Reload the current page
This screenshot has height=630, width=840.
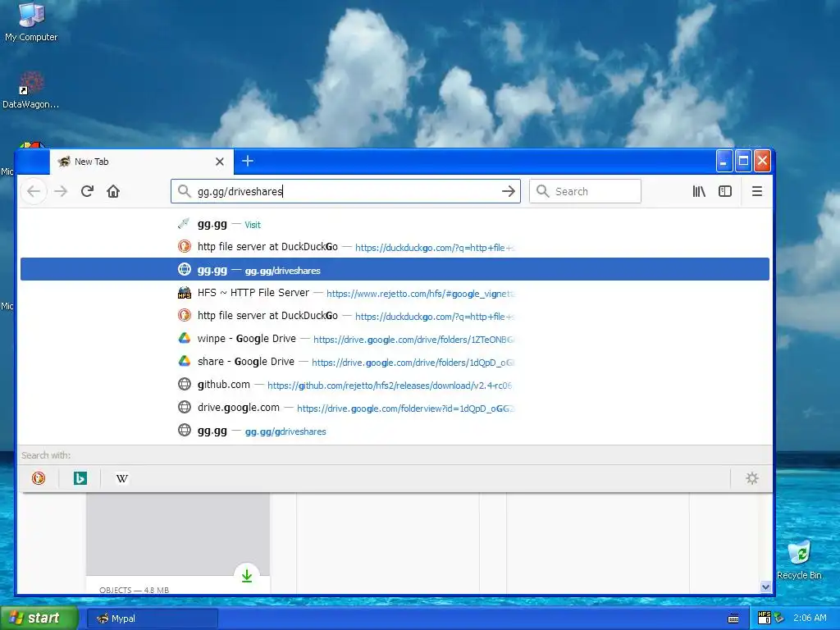coord(87,191)
